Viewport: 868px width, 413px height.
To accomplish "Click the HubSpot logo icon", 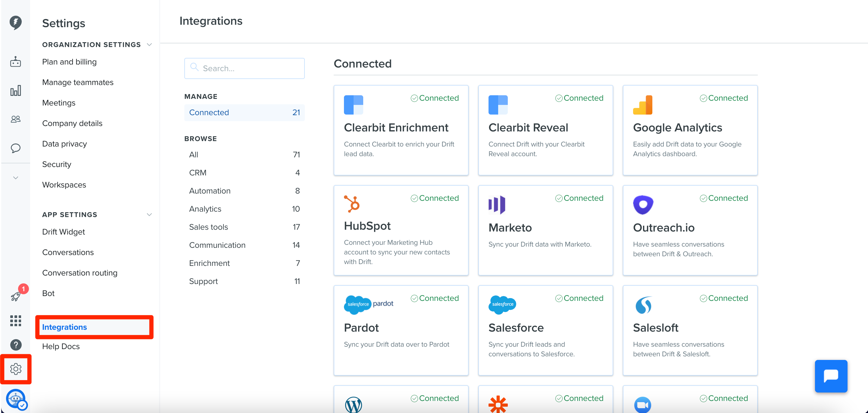I will (x=352, y=203).
